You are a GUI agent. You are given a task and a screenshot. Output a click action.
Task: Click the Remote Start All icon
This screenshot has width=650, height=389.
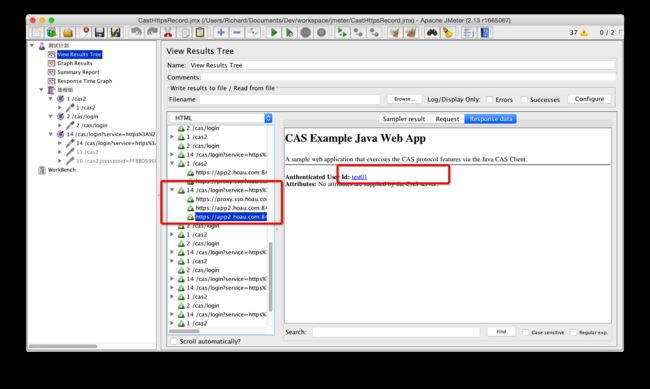tap(342, 32)
